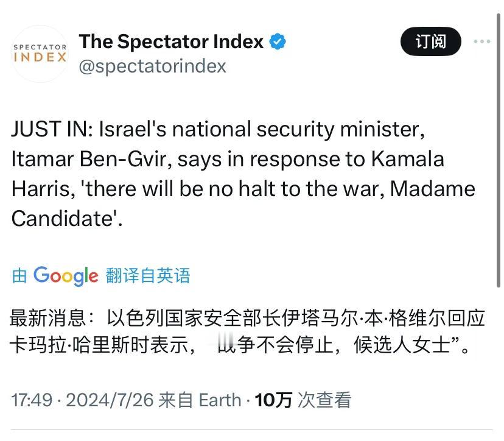Open the @spectatorindex handle link
Image resolution: width=504 pixels, height=441 pixels.
click(x=152, y=66)
